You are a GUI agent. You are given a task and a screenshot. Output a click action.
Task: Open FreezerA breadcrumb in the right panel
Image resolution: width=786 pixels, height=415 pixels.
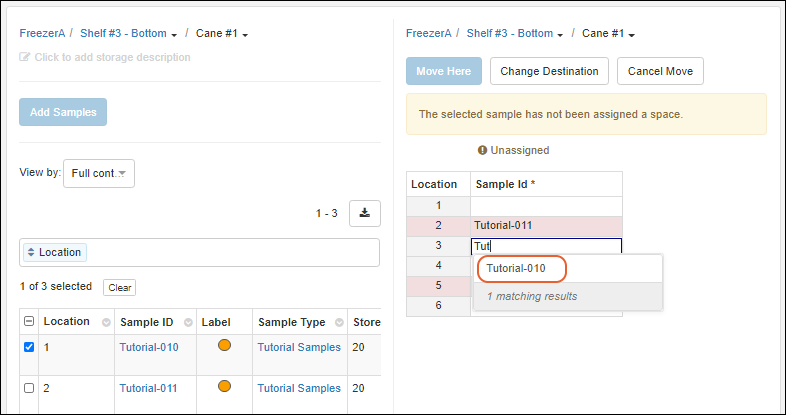click(x=430, y=33)
